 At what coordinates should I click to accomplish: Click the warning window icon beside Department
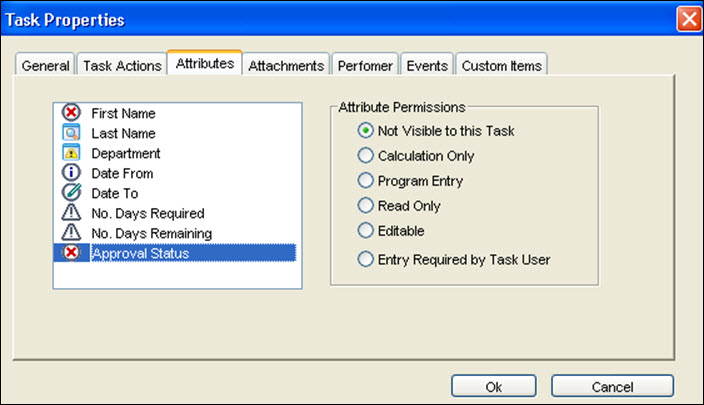[x=71, y=153]
